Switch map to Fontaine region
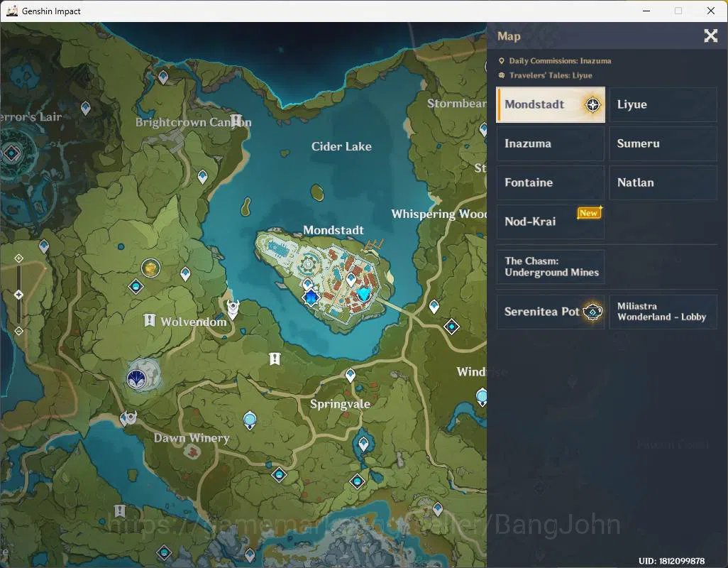728x568 pixels. click(x=551, y=182)
